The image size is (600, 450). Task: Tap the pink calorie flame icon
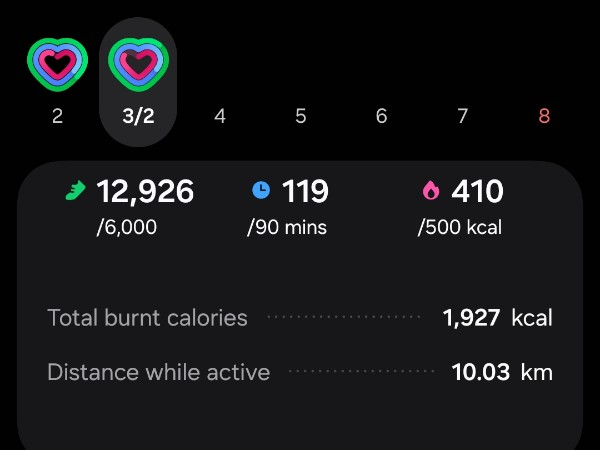[x=431, y=190]
